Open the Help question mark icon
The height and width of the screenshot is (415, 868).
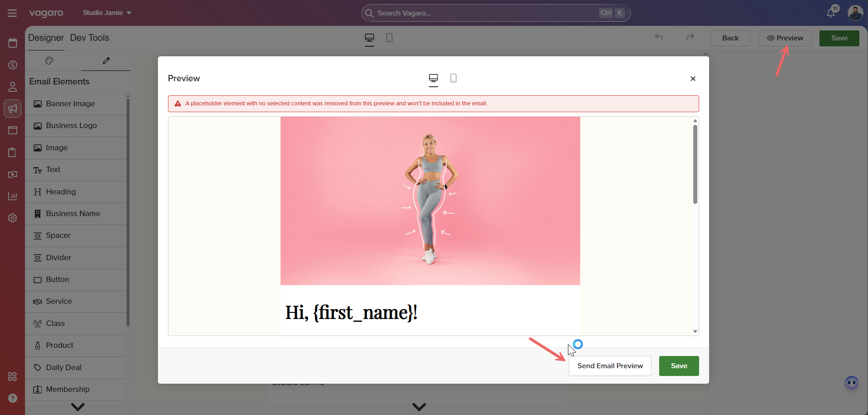point(13,398)
